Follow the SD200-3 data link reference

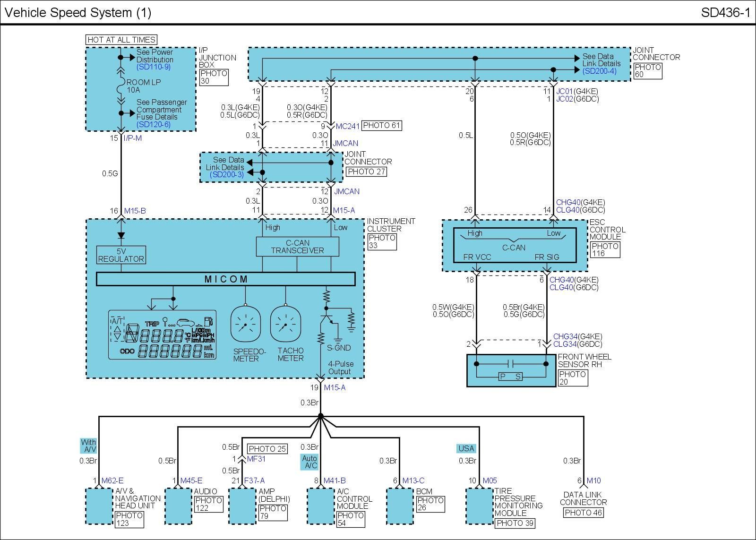227,175
